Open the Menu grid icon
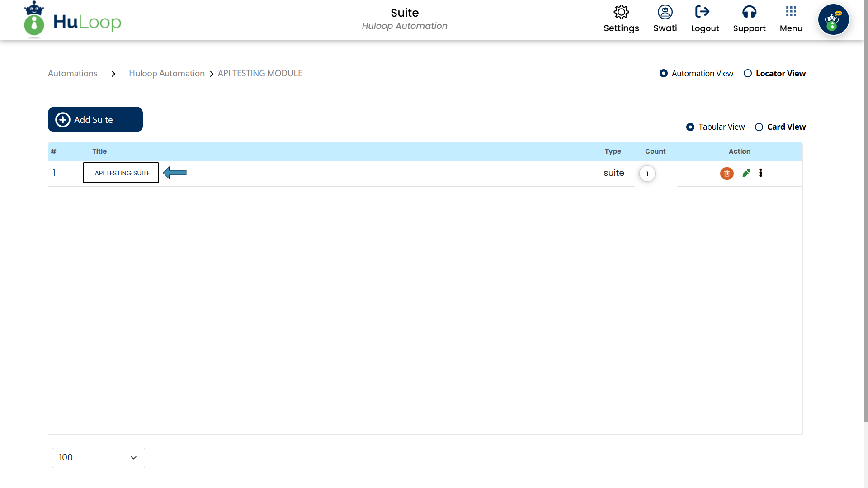The height and width of the screenshot is (488, 868). tap(791, 11)
